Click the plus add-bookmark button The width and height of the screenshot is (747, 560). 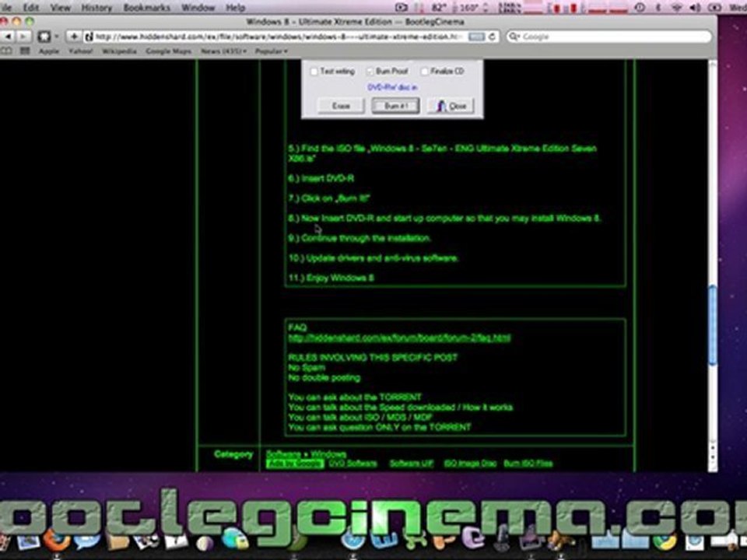click(x=74, y=37)
